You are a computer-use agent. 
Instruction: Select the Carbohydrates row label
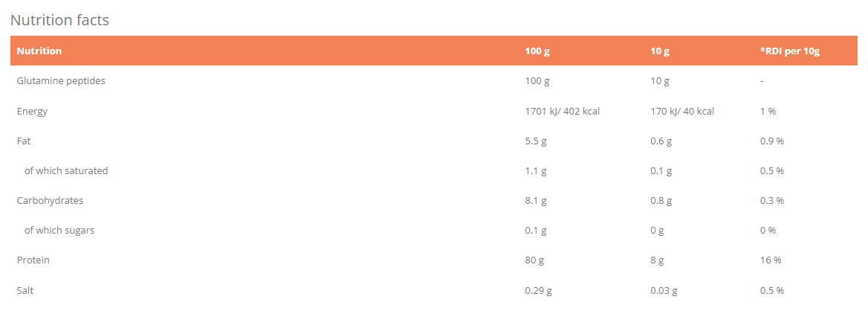click(50, 200)
